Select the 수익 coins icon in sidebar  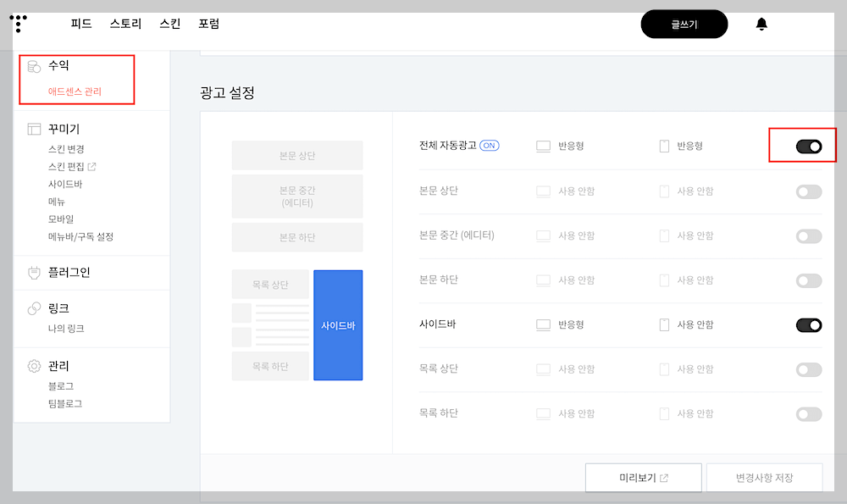tap(35, 65)
